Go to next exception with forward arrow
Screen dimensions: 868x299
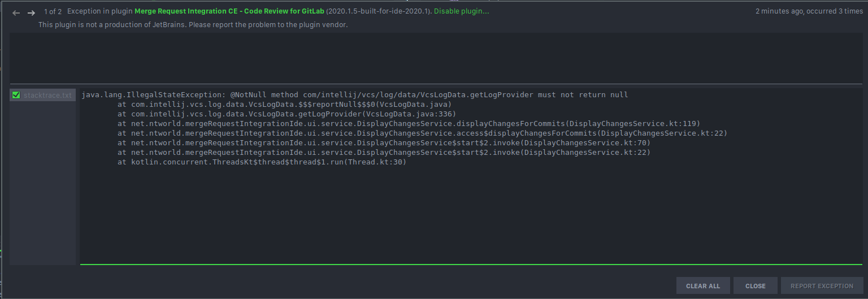click(x=32, y=12)
